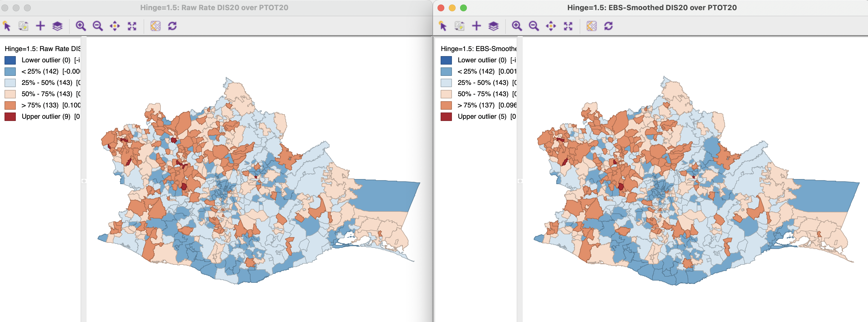
Task: Click invert selection icon in EBS-Smoothed window
Action: pos(459,26)
